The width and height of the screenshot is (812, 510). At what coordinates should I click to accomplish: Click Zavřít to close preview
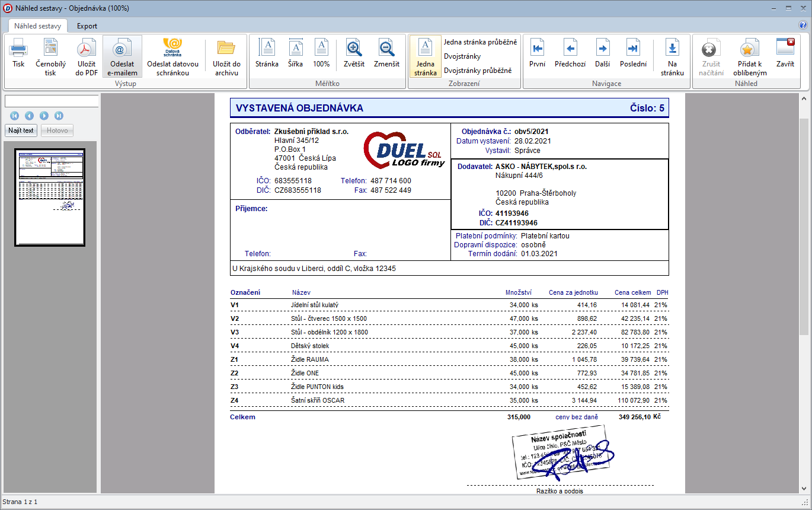coord(785,53)
